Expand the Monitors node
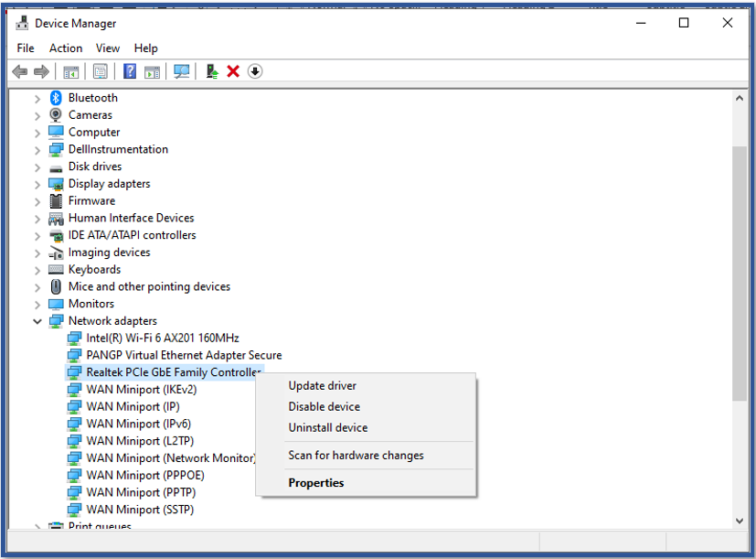This screenshot has width=756, height=559. 37,305
